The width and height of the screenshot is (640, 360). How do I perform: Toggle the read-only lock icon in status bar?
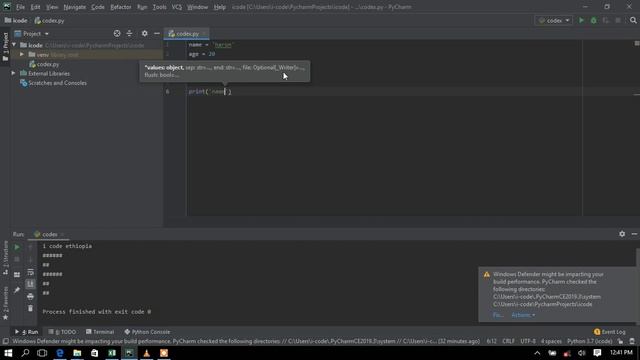tap(620, 341)
